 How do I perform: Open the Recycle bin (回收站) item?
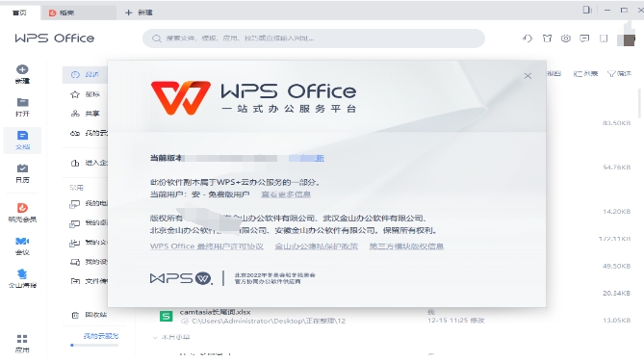click(x=90, y=315)
